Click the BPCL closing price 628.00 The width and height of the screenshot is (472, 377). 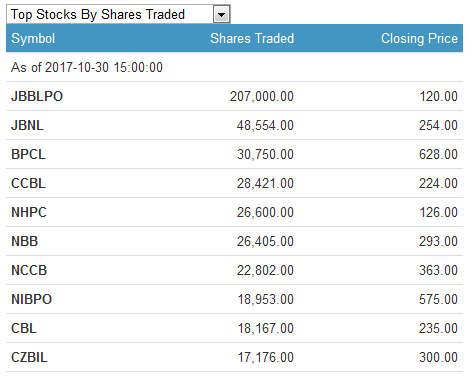(438, 154)
